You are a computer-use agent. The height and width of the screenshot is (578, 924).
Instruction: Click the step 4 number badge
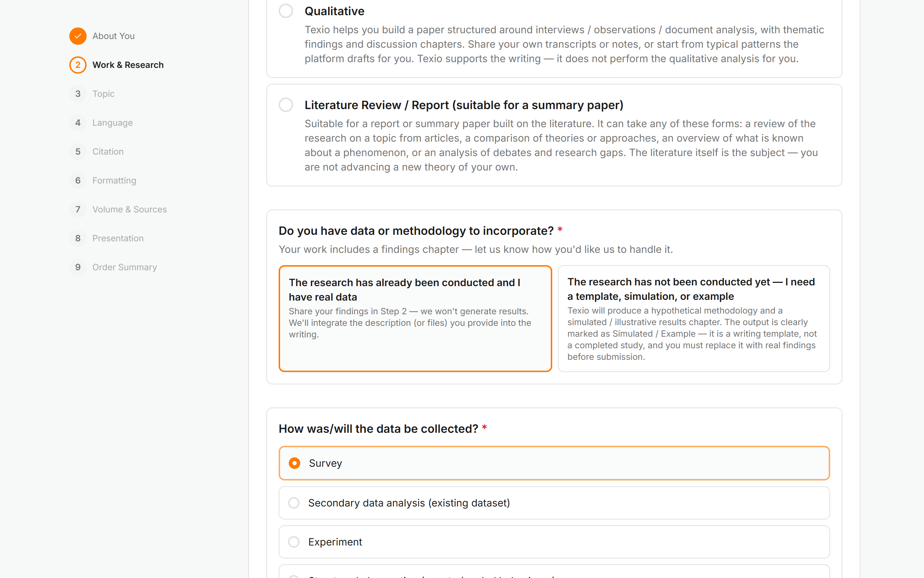(78, 123)
